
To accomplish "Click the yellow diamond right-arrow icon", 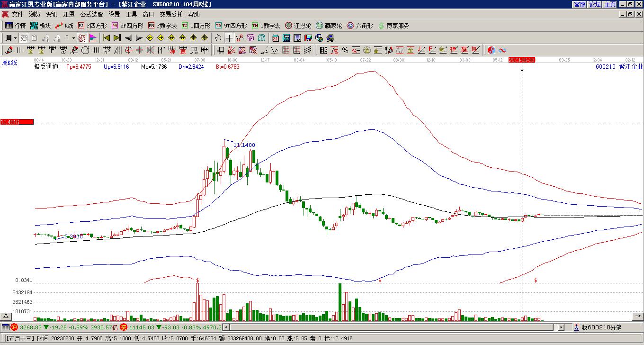I will point(161,38).
